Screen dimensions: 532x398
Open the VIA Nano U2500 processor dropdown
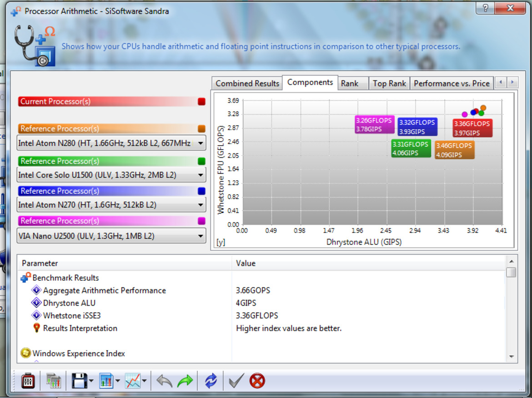tap(111, 236)
